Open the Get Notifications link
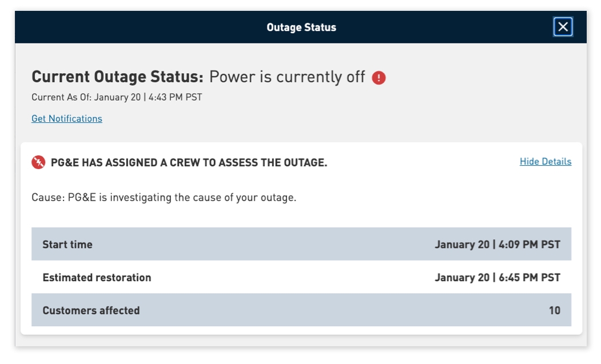 click(67, 119)
